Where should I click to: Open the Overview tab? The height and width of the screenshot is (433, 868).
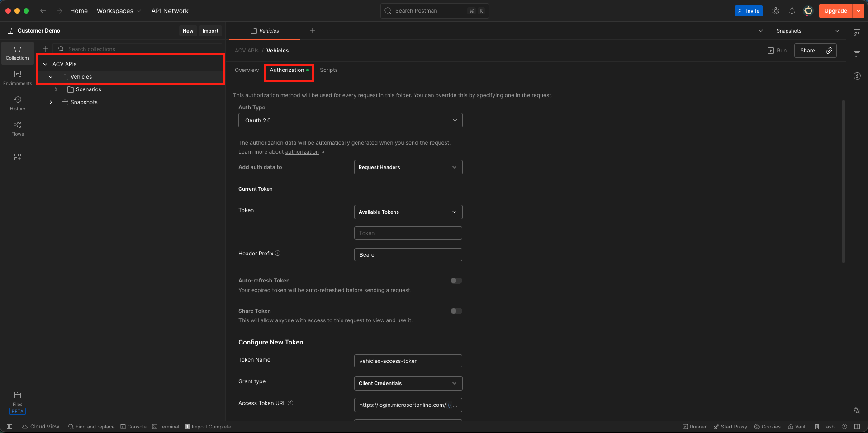247,70
